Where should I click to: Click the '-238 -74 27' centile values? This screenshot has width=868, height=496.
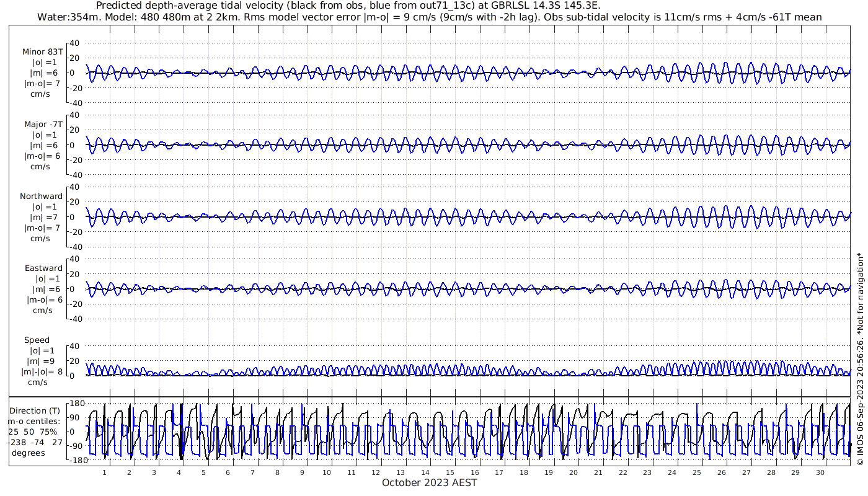[x=35, y=443]
